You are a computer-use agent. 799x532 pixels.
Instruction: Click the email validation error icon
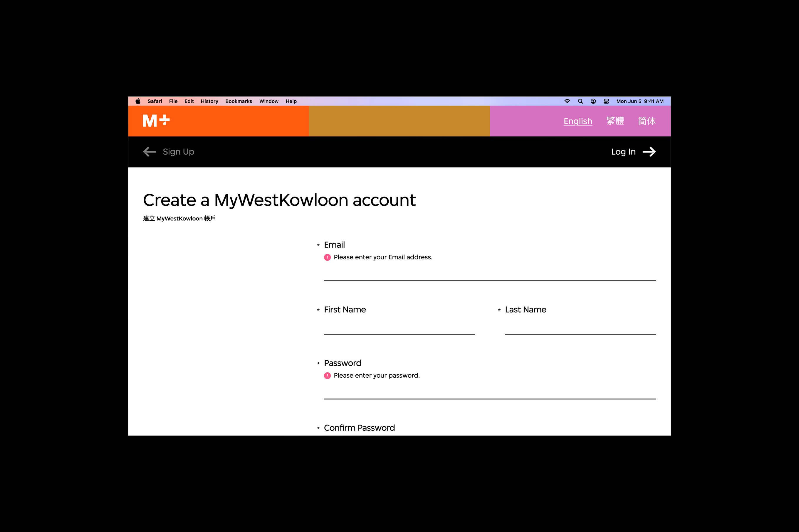[327, 257]
